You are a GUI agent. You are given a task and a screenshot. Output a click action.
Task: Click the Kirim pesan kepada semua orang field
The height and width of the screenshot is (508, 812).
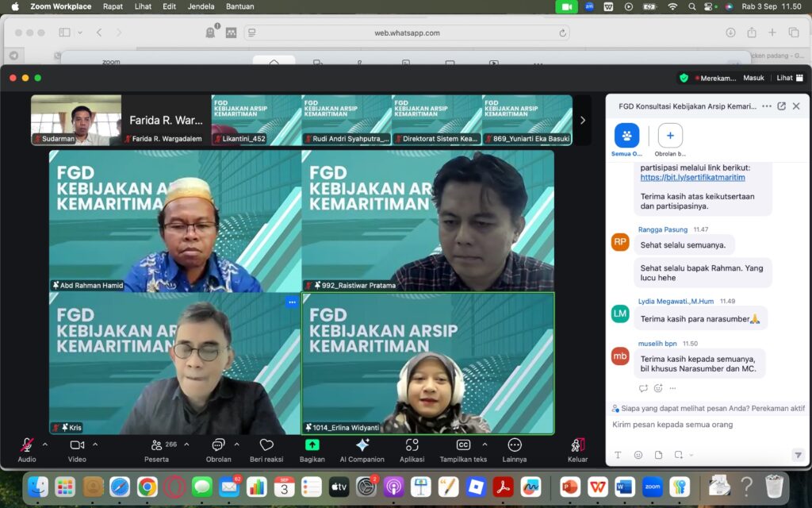[707, 425]
